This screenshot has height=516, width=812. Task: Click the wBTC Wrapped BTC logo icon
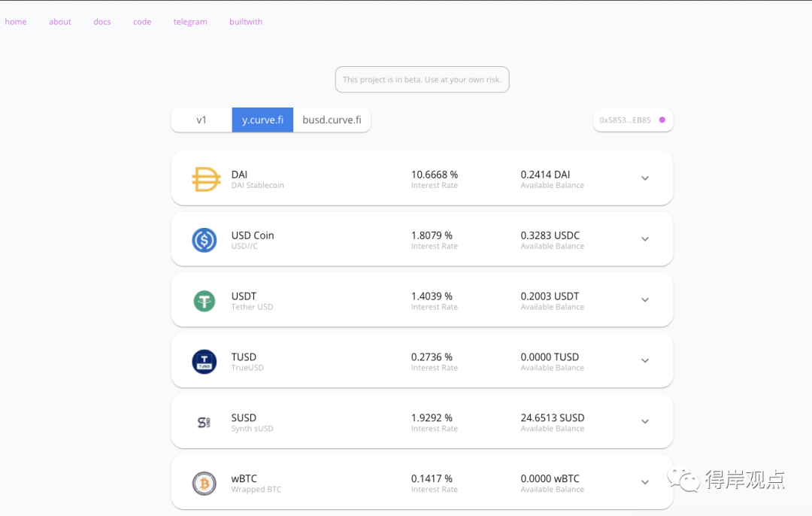click(x=205, y=484)
